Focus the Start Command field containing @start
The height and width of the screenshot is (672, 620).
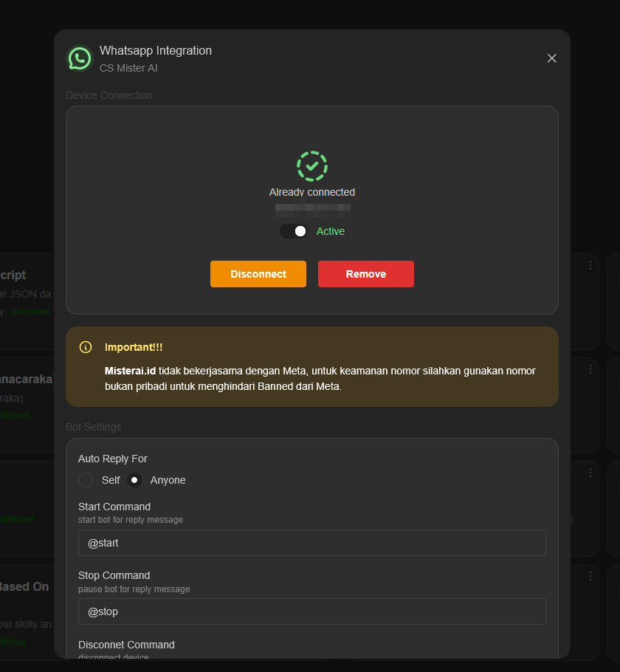(x=311, y=543)
